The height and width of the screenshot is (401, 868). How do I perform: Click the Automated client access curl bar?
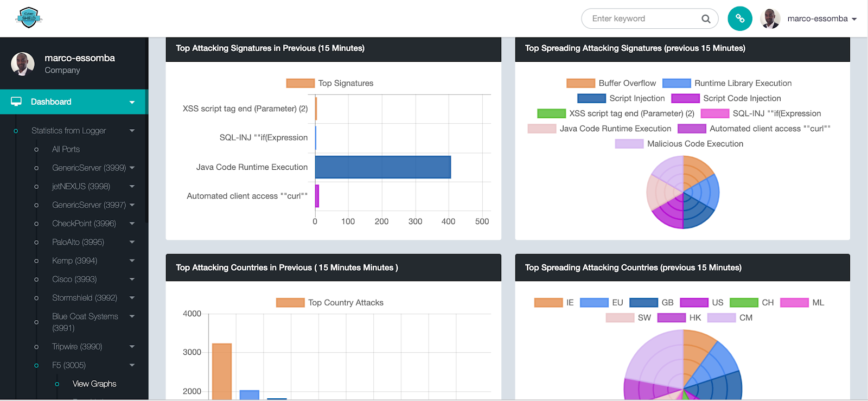[317, 196]
